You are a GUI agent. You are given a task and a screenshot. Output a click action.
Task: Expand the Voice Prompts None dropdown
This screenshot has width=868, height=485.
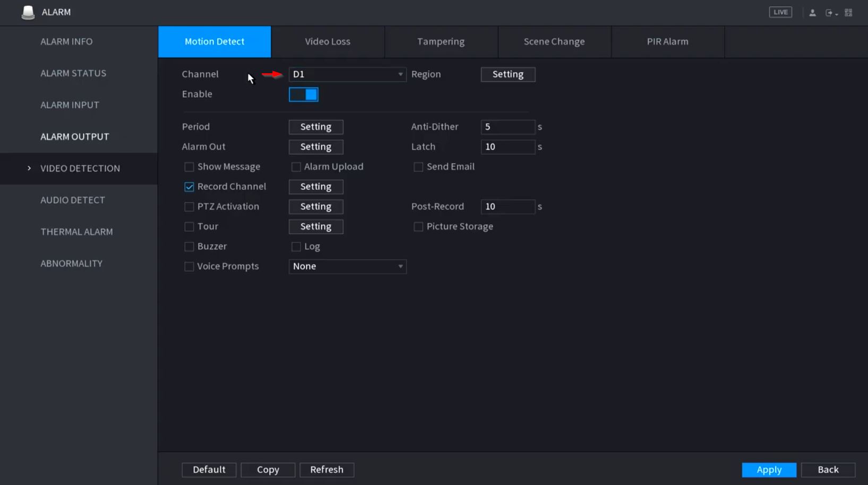click(x=347, y=266)
